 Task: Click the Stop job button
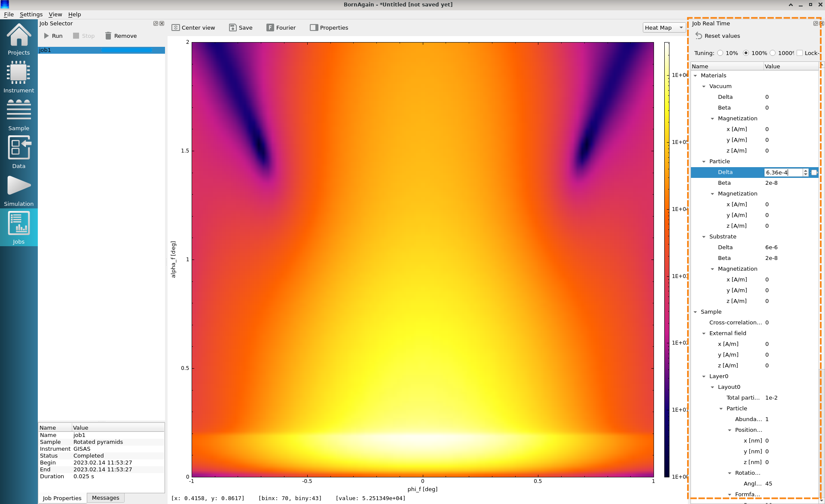[84, 36]
